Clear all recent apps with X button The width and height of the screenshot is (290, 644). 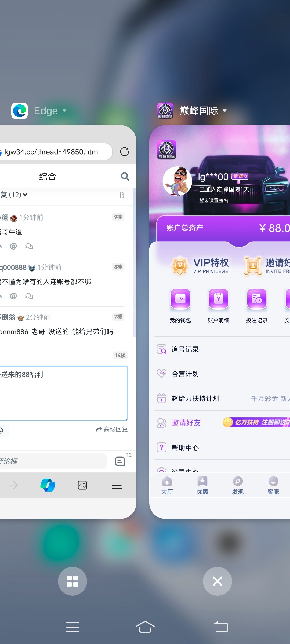click(217, 581)
